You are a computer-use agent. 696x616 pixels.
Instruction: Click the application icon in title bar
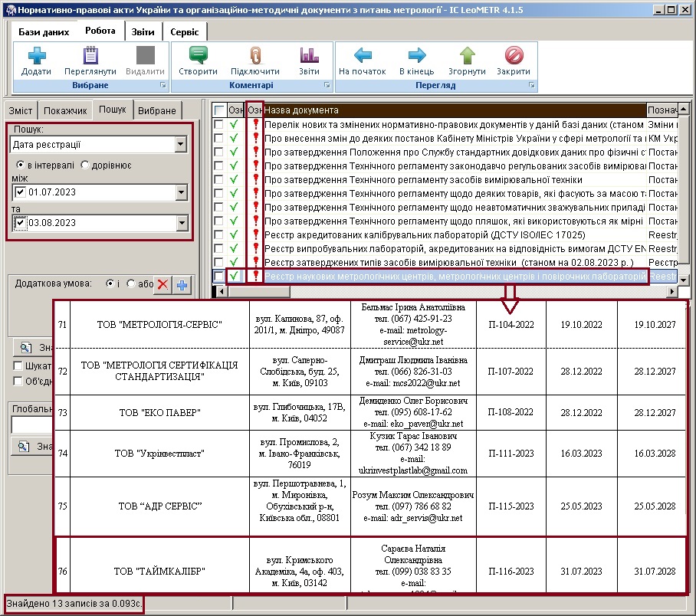(10, 10)
